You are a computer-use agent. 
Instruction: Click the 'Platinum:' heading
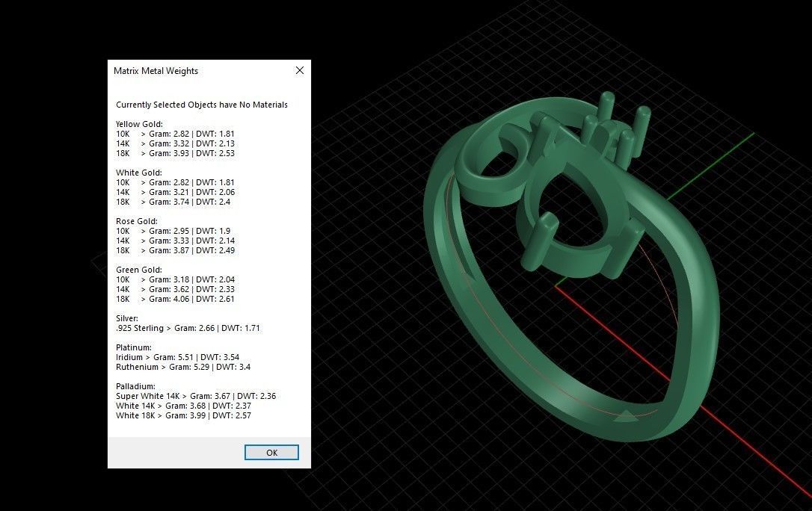(134, 347)
